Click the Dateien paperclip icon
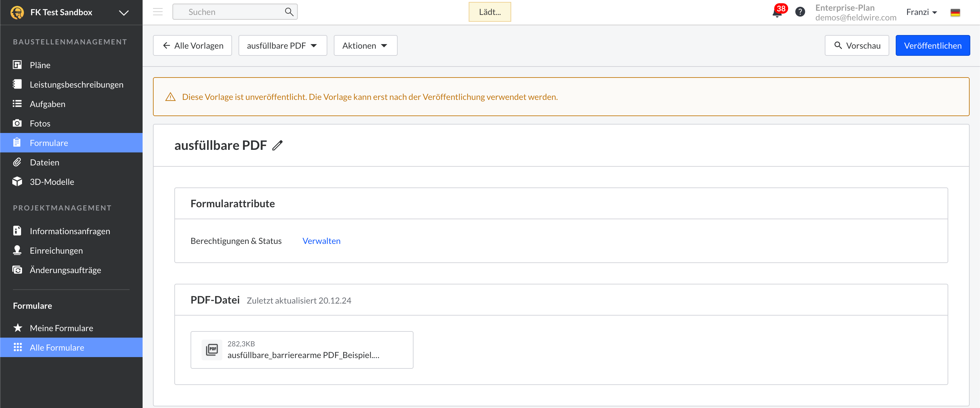 pyautogui.click(x=17, y=162)
